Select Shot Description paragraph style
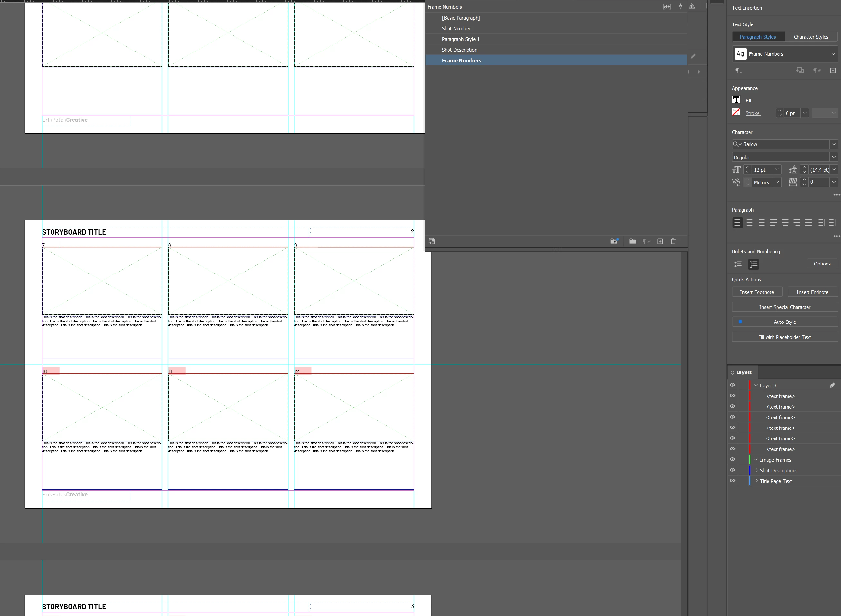The width and height of the screenshot is (841, 616). [x=459, y=50]
